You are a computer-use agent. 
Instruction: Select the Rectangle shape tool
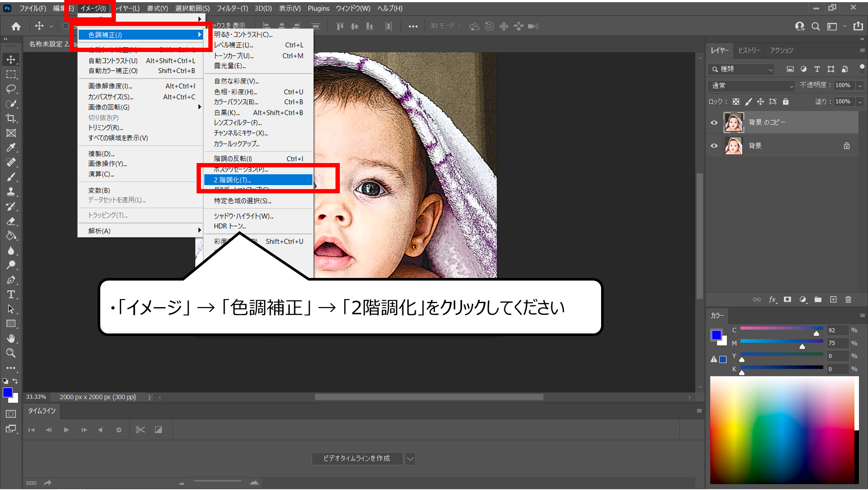coord(11,324)
